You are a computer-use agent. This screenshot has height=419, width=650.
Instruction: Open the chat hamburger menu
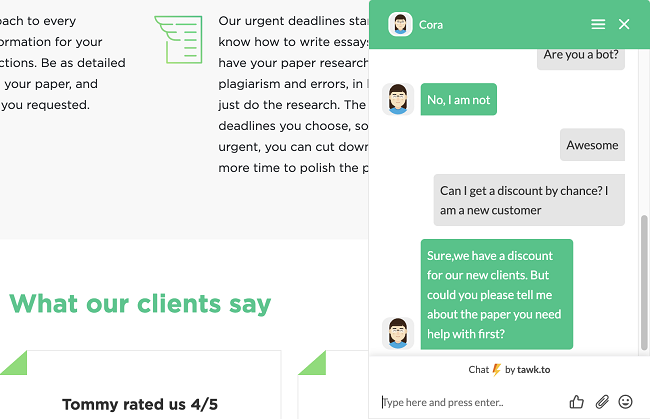click(x=598, y=24)
